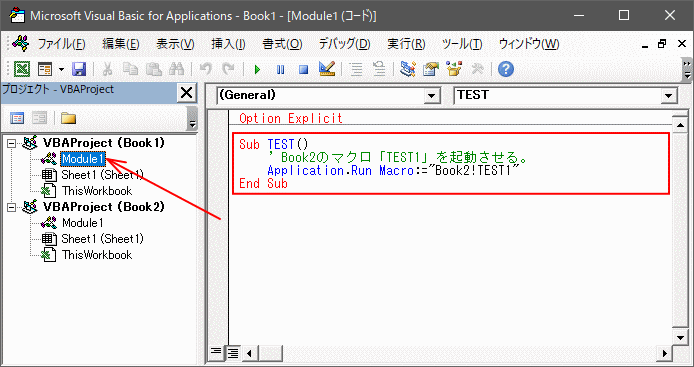Image resolution: width=694 pixels, height=367 pixels.
Task: Click the Option Explicit code line
Action: tap(291, 118)
